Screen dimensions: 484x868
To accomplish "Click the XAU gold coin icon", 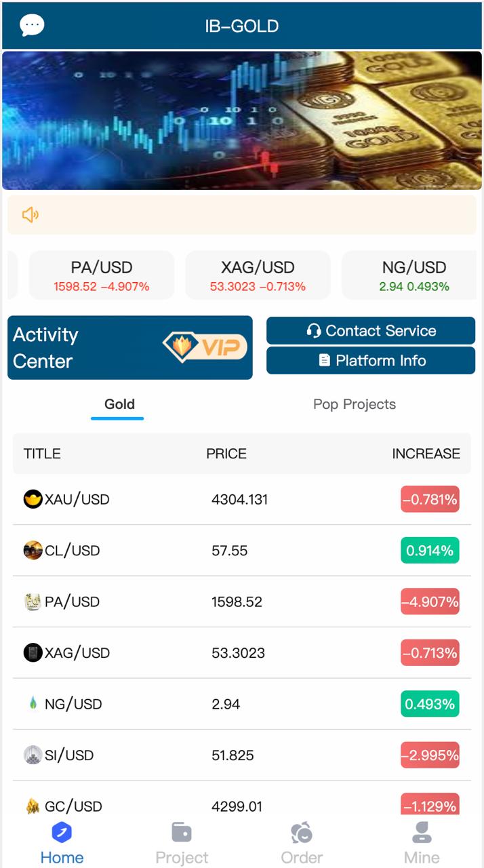I will 32,499.
